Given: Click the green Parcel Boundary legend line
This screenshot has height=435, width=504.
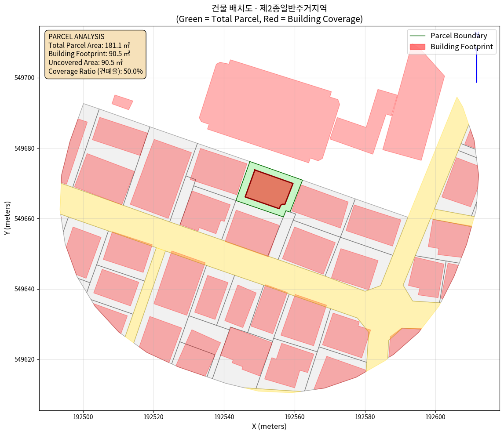Looking at the screenshot, I should [x=417, y=36].
